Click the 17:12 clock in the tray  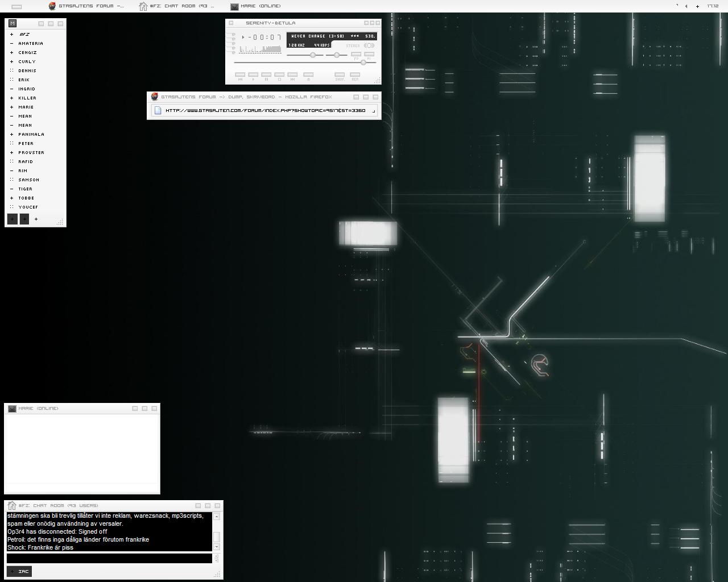tap(713, 6)
